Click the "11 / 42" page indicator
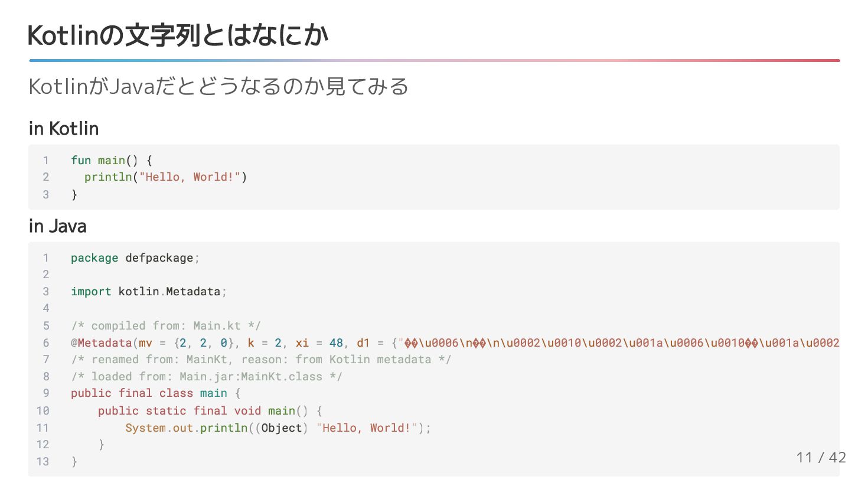 pyautogui.click(x=821, y=458)
